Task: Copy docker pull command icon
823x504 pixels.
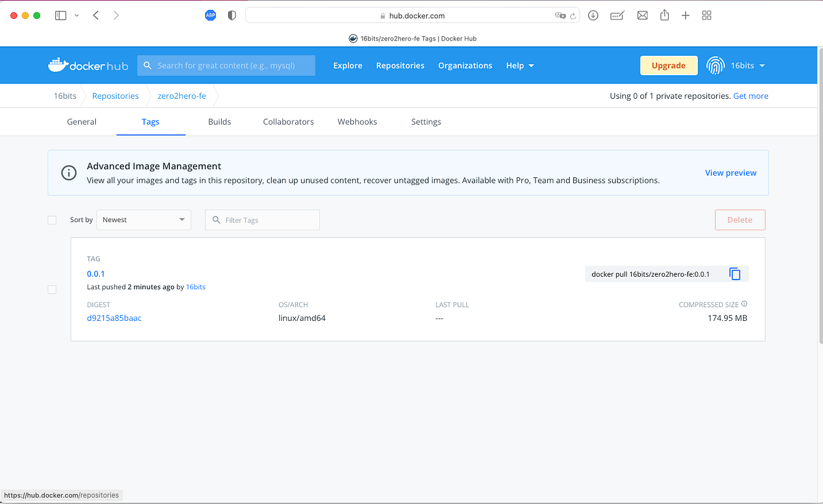Action: pos(735,274)
